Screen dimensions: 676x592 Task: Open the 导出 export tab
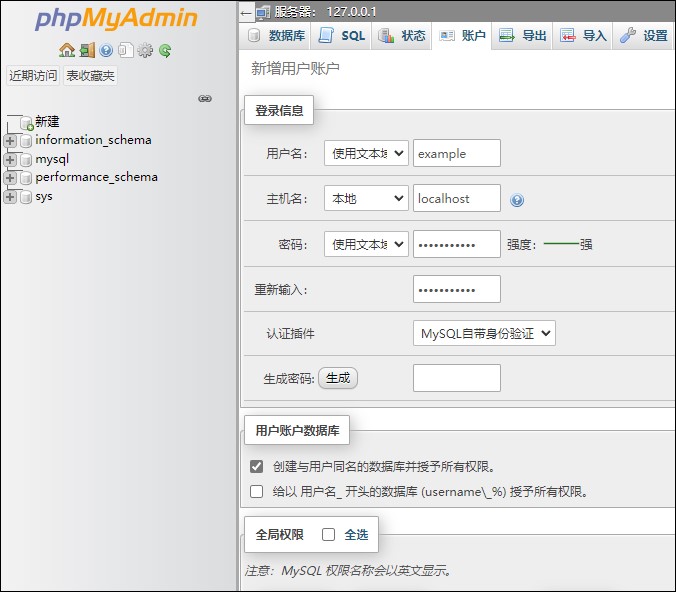(523, 36)
